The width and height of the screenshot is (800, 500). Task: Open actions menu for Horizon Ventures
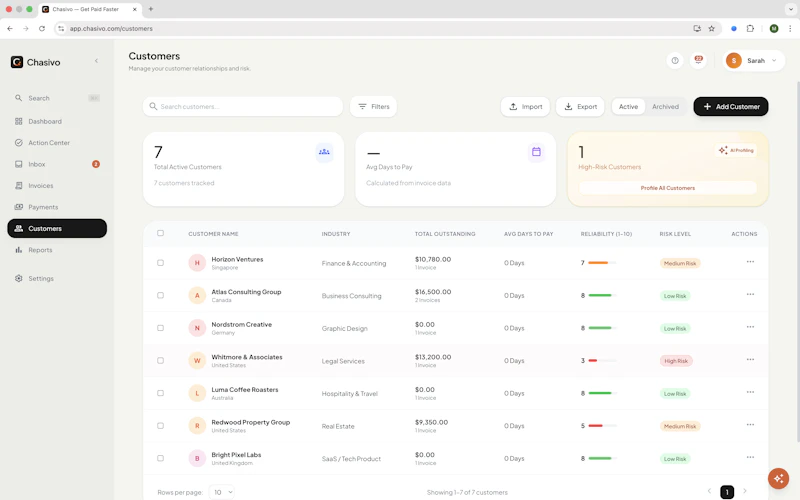[750, 262]
